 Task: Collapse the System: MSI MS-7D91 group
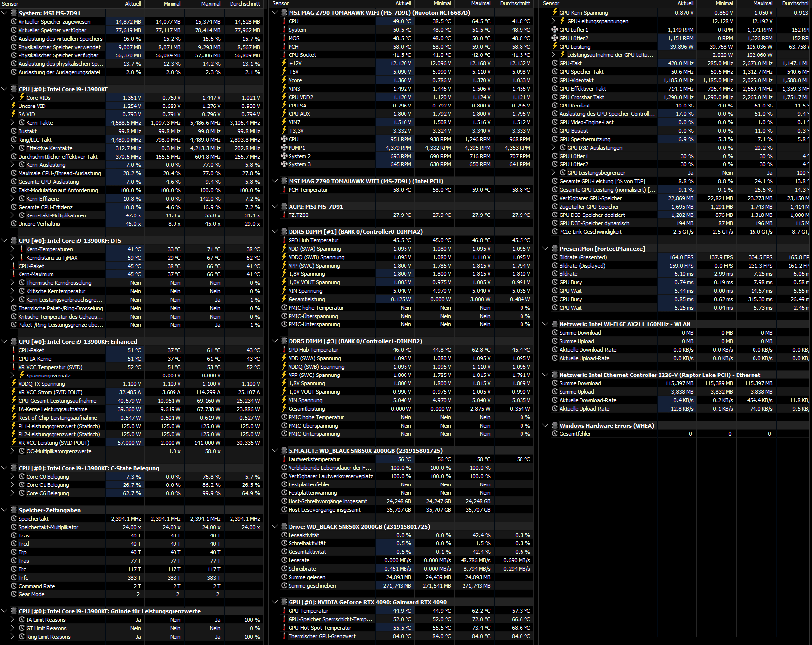(4, 13)
